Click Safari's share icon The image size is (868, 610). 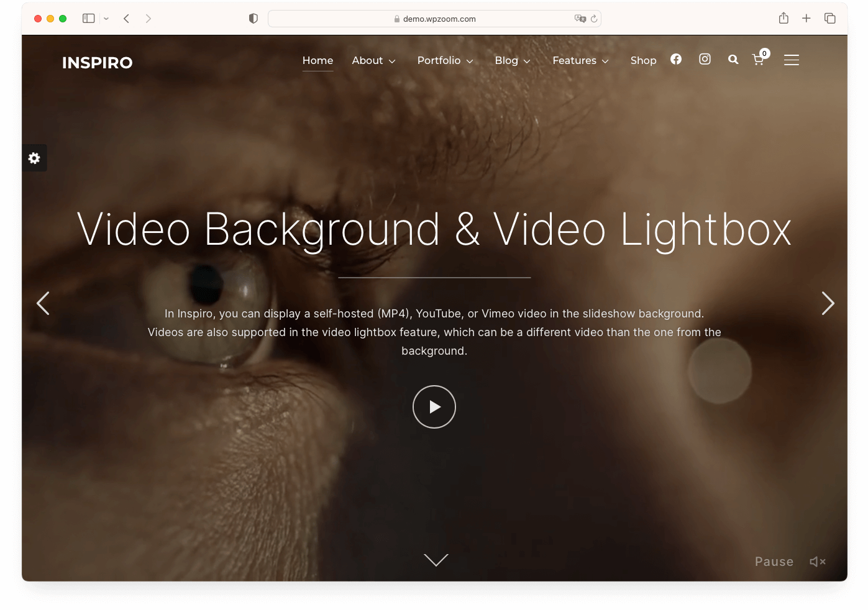pyautogui.click(x=783, y=19)
